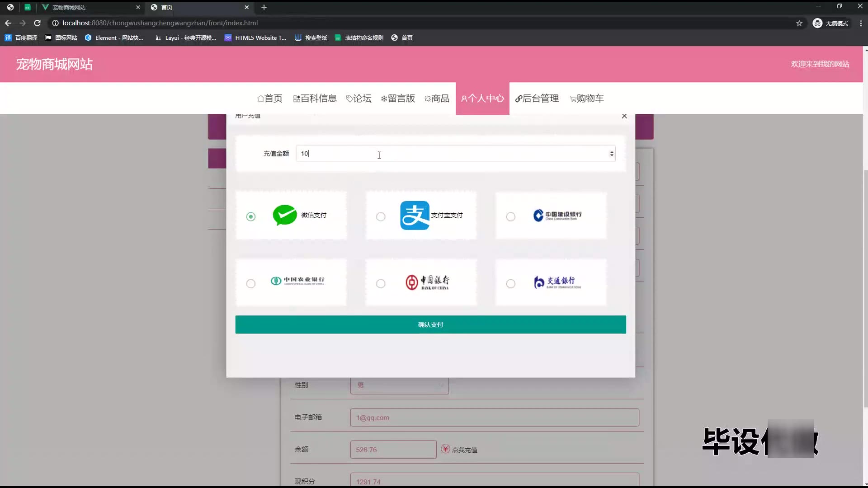The width and height of the screenshot is (868, 488).
Task: Click the 充值金额 stepper arrows
Action: [x=612, y=154]
